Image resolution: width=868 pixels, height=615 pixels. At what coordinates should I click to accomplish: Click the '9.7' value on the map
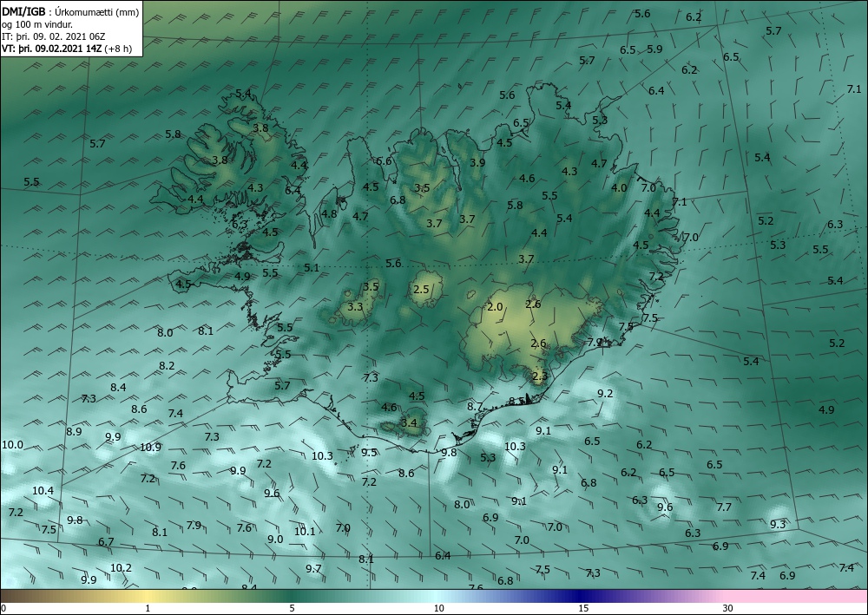click(x=313, y=568)
